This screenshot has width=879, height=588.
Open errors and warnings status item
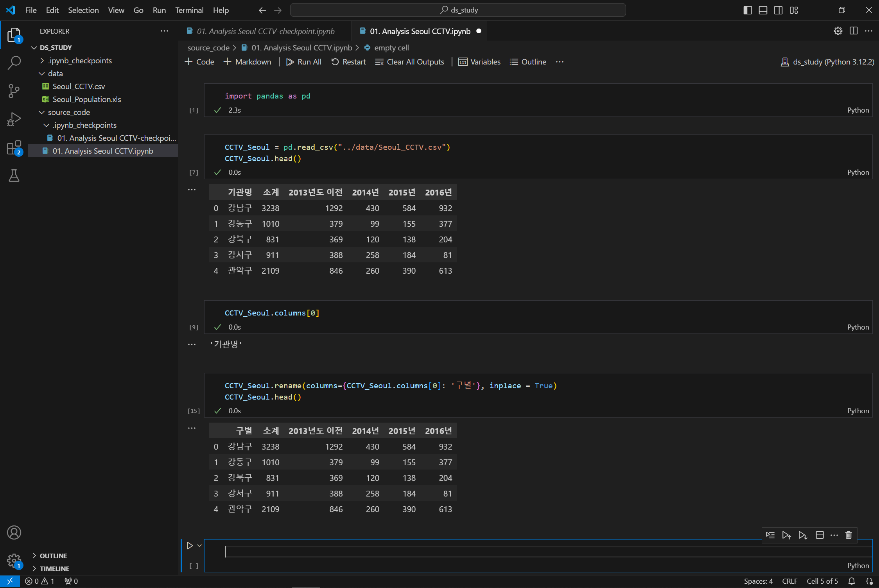[40, 581]
